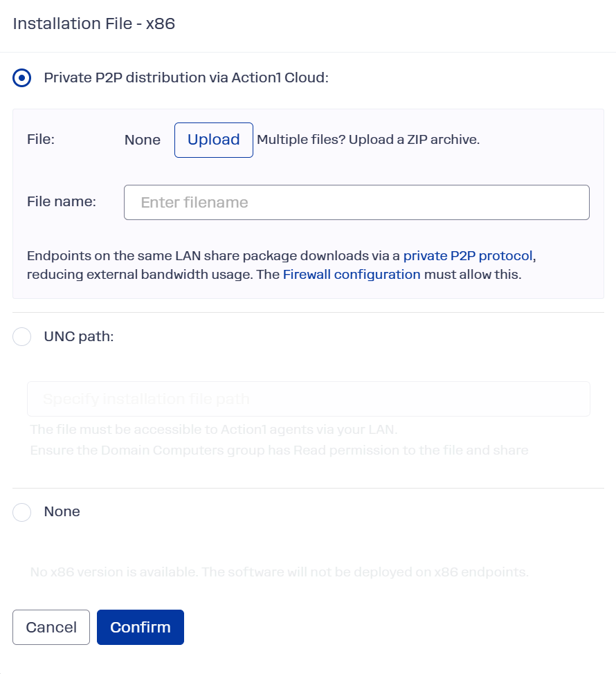This screenshot has width=616, height=674.
Task: Choose the None radio option
Action: click(x=21, y=512)
